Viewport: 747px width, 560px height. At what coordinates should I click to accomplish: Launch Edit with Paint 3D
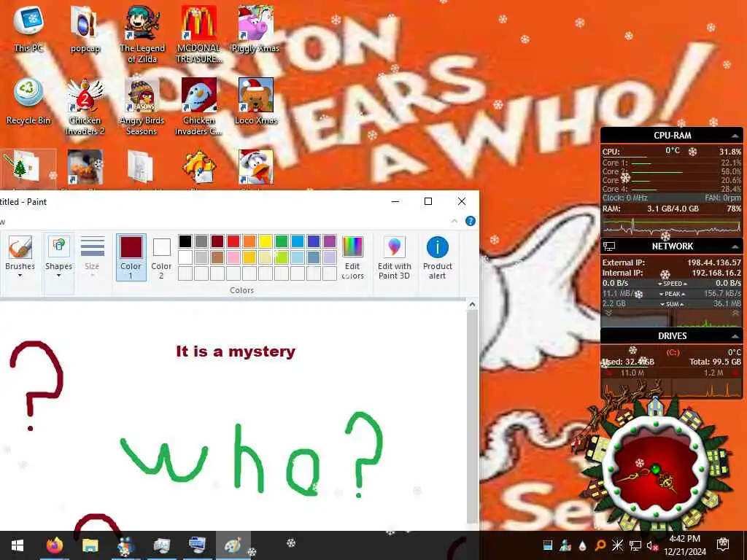[x=395, y=257]
